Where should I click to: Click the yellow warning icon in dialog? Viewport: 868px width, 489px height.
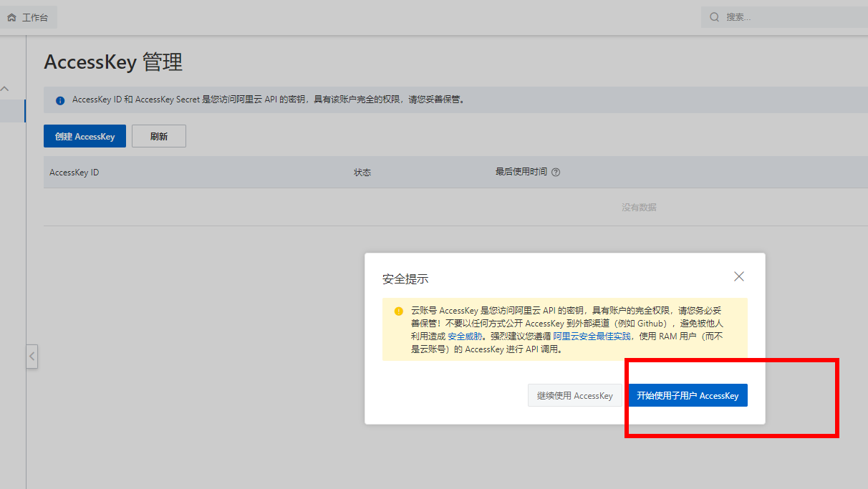click(x=398, y=311)
